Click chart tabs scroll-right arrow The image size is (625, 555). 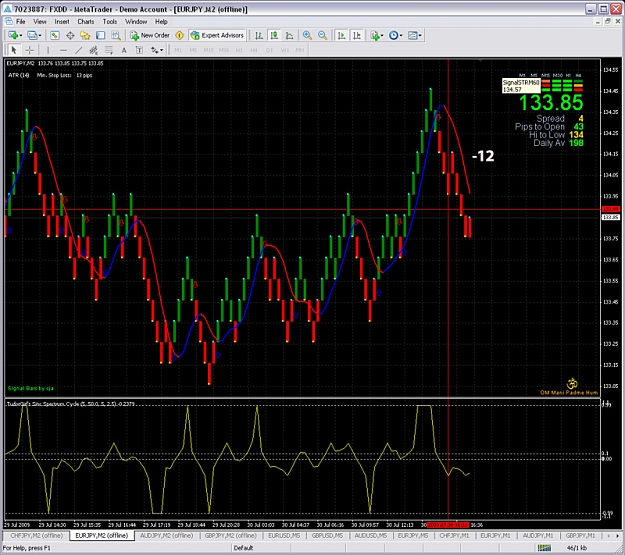tap(618, 535)
